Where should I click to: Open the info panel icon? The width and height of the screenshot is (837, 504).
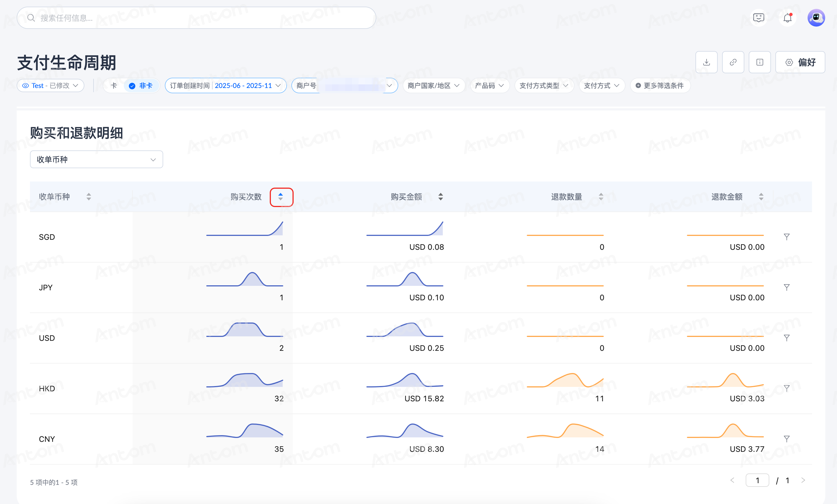tap(760, 62)
